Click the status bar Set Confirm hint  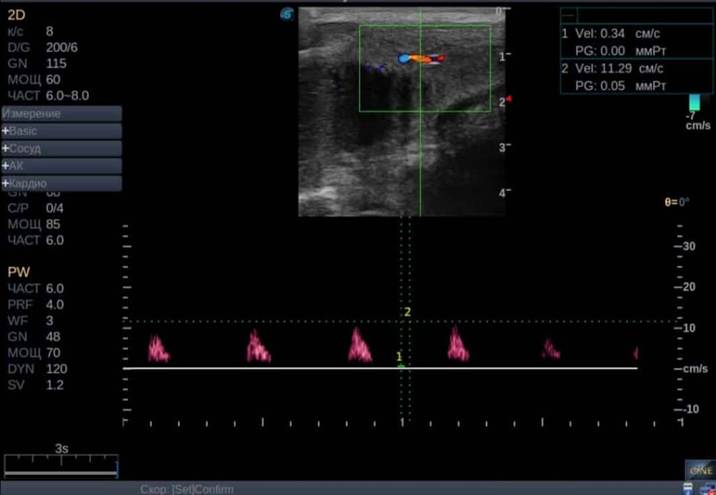pyautogui.click(x=187, y=489)
